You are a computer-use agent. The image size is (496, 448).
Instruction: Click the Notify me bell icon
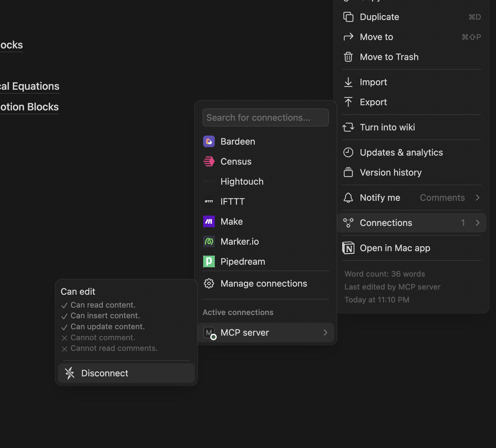(x=349, y=198)
